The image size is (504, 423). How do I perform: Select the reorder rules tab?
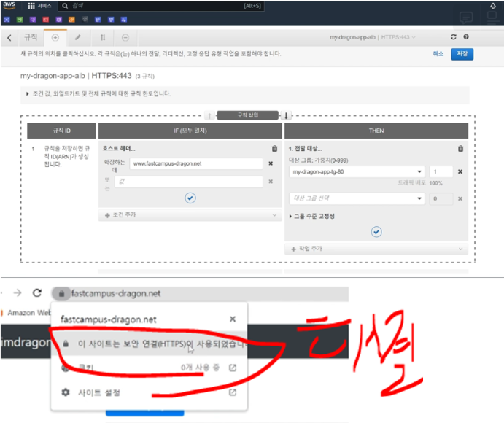(103, 38)
